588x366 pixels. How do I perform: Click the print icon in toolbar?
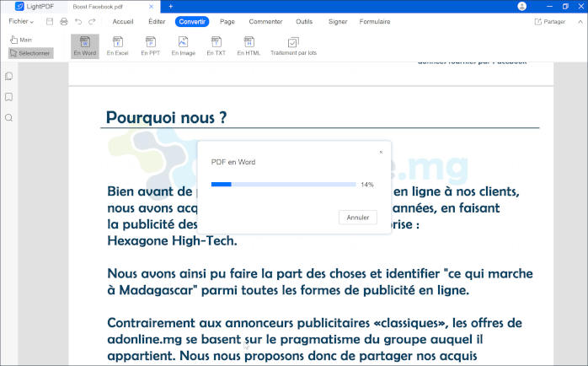coord(64,21)
